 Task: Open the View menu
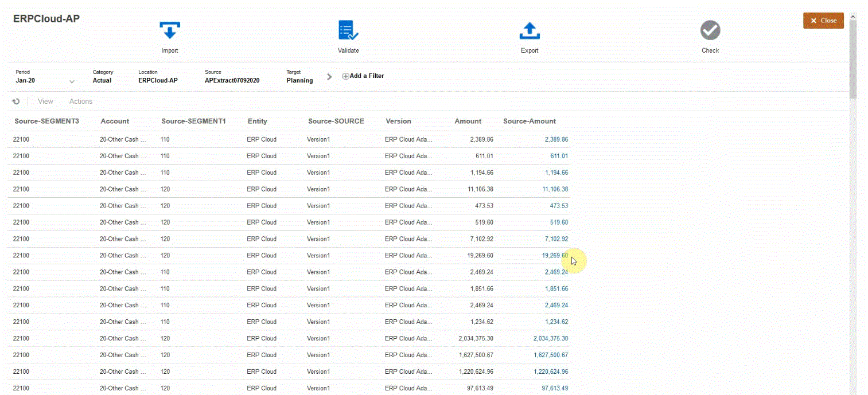[x=45, y=101]
